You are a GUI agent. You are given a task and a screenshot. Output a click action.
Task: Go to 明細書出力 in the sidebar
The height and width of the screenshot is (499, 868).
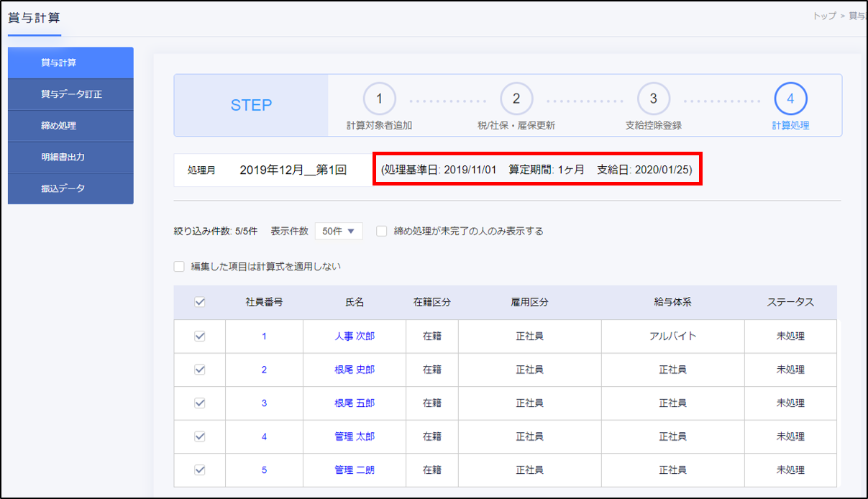[x=70, y=157]
